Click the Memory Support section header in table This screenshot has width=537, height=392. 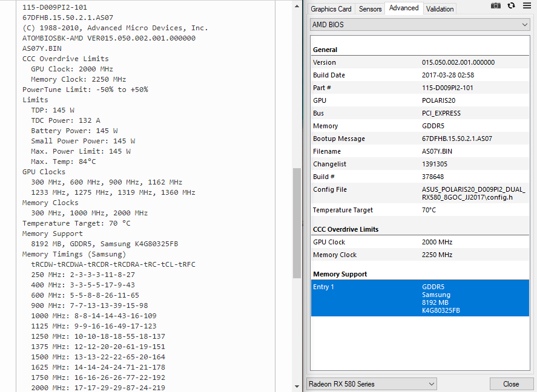tap(340, 274)
